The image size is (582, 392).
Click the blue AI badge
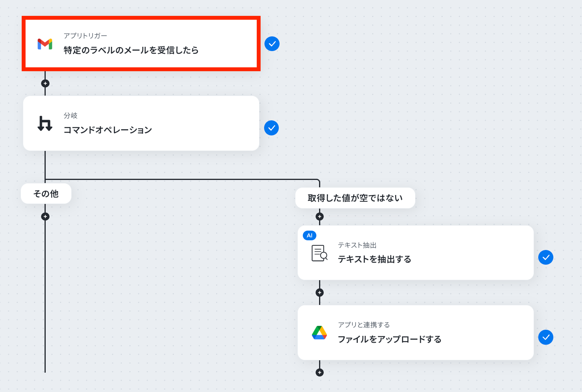309,235
